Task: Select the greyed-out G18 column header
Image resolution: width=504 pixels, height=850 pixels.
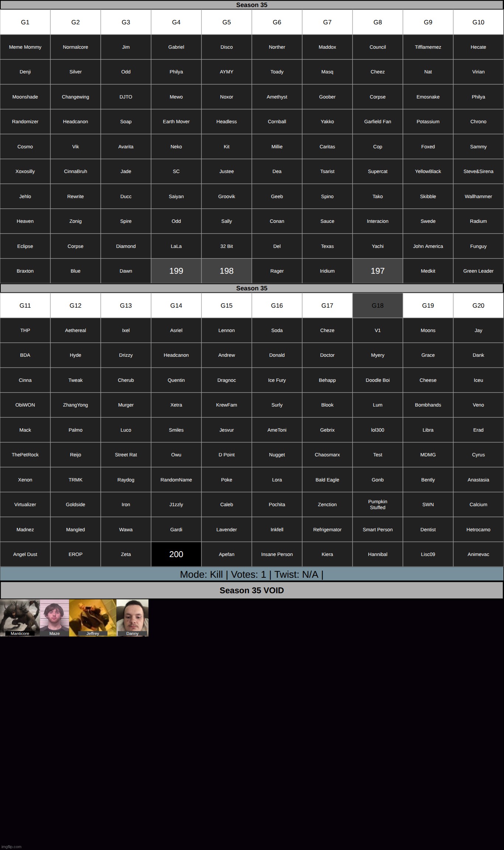Action: [377, 305]
